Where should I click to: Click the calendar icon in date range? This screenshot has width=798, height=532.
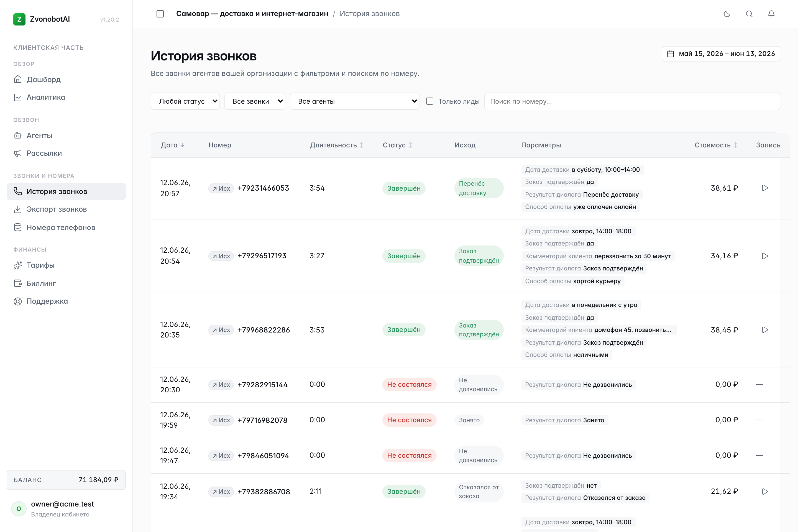(x=671, y=54)
